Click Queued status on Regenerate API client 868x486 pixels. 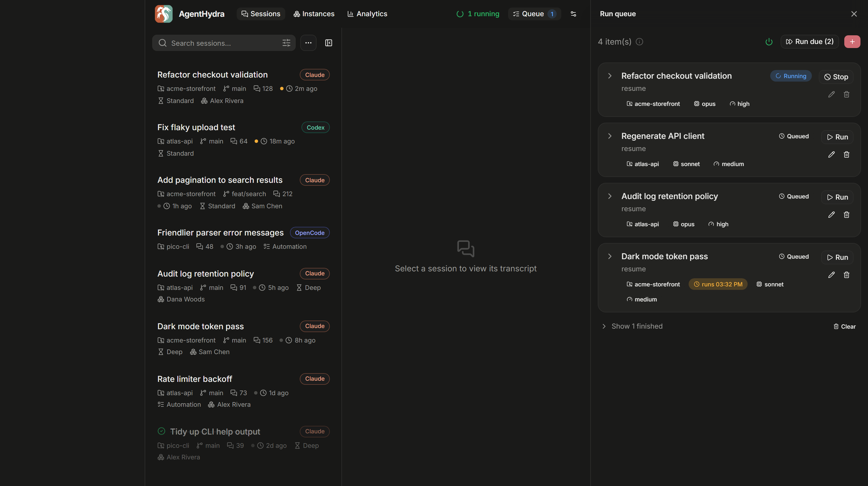click(x=794, y=136)
